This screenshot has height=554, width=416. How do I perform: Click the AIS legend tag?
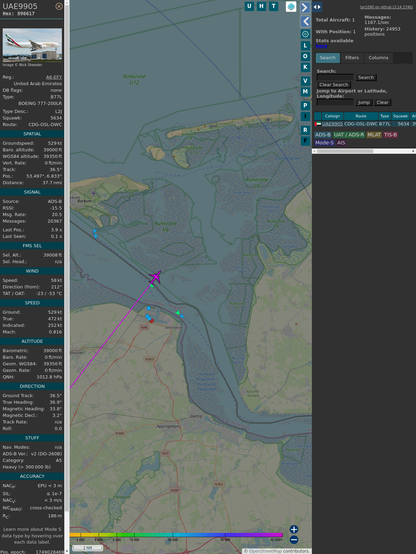point(341,143)
